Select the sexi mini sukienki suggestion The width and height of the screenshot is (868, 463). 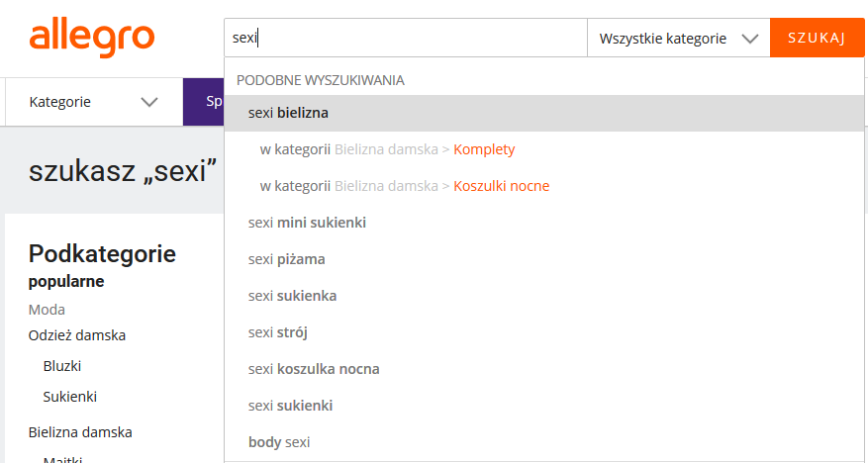(544, 223)
